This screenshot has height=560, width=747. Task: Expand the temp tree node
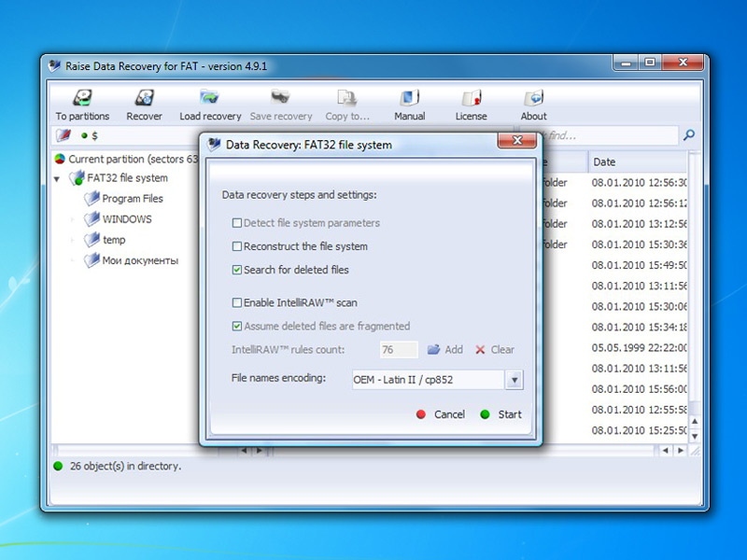coord(73,240)
